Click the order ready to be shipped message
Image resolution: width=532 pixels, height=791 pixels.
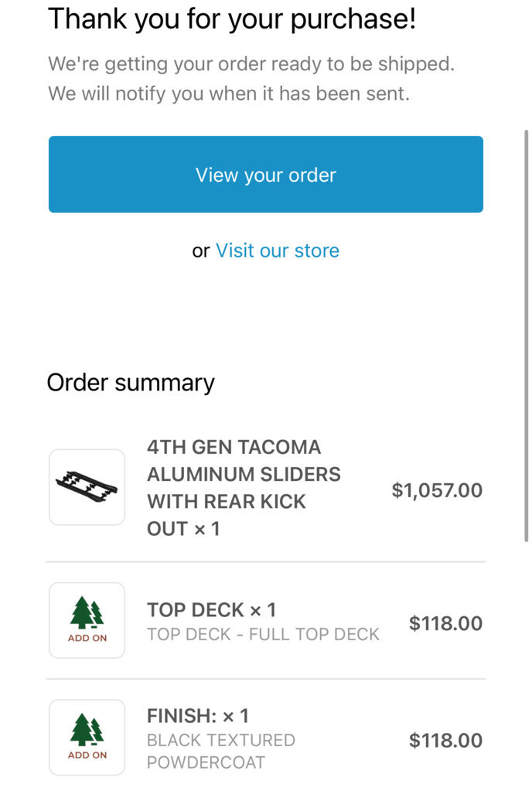[x=251, y=64]
